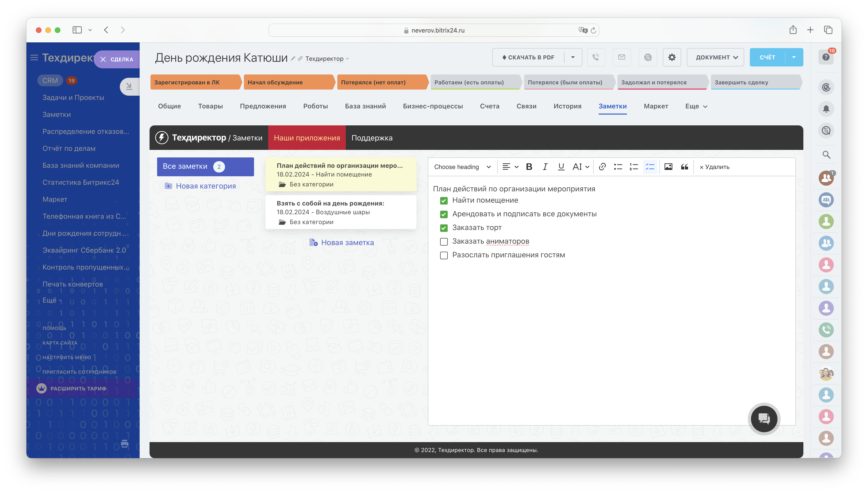This screenshot has width=868, height=493.
Task: Click the insert link icon
Action: click(602, 167)
